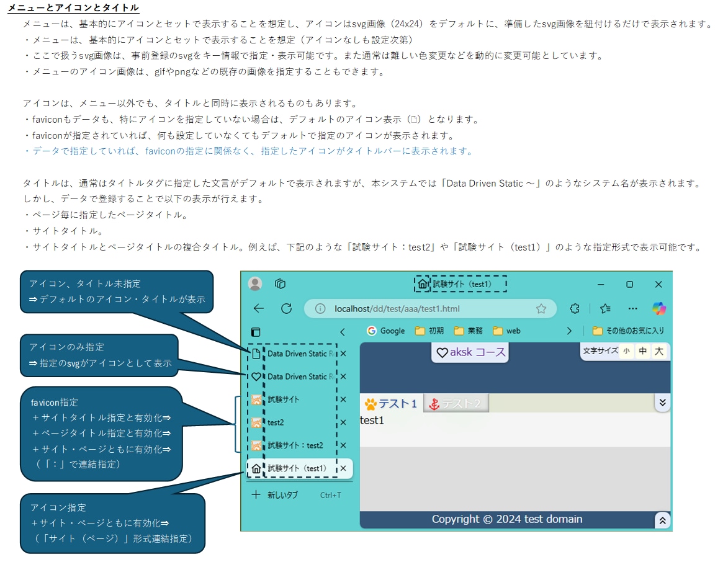Click the test1 page body text
This screenshot has height=575, width=728.
click(x=372, y=421)
